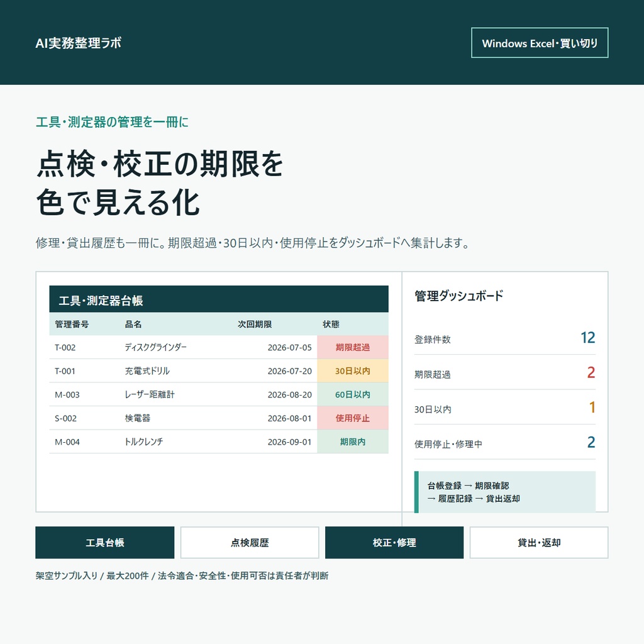The image size is (644, 644).
Task: Click the 工具・測定器台帳 table title
Action: [101, 301]
